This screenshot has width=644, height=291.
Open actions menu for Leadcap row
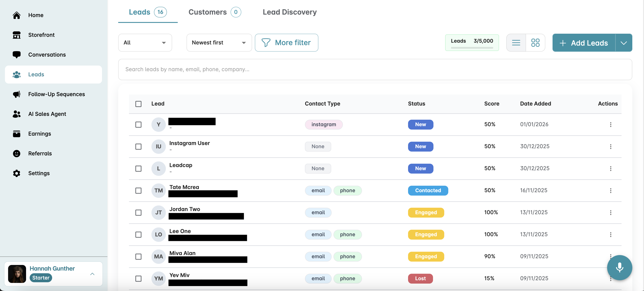point(611,169)
